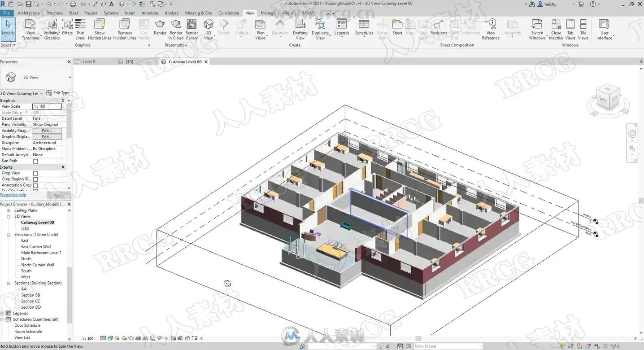Open Render in Cloud
Image resolution: width=644 pixels, height=350 pixels.
[176, 30]
